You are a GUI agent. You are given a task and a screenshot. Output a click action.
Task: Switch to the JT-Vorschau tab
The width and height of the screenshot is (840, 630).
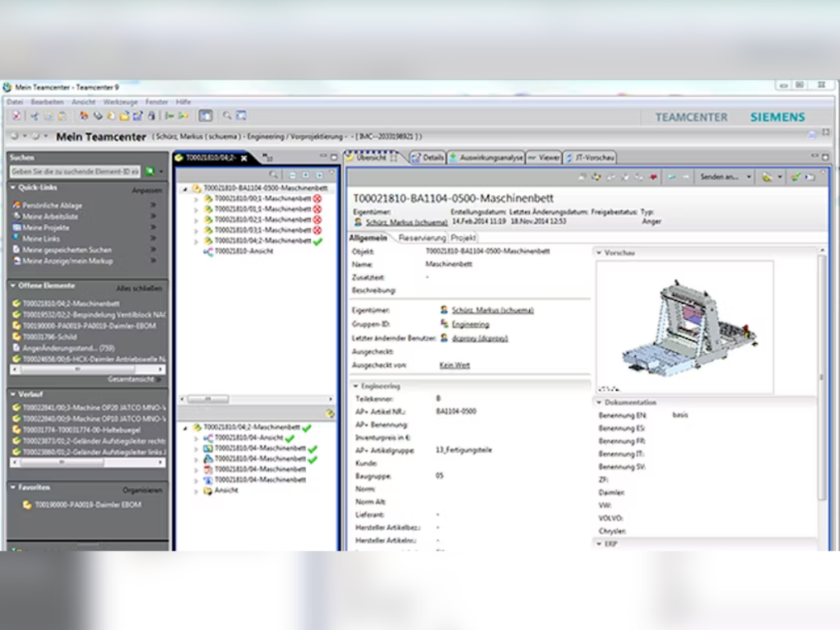point(590,157)
